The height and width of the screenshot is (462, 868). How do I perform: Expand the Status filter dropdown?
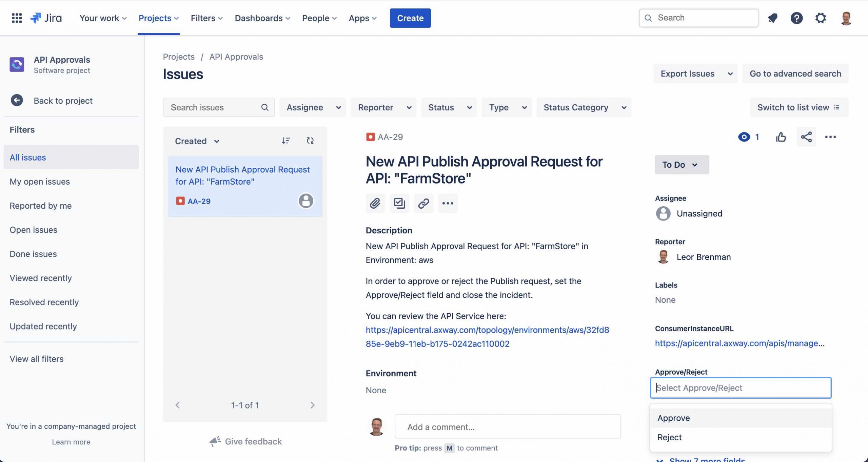[449, 107]
